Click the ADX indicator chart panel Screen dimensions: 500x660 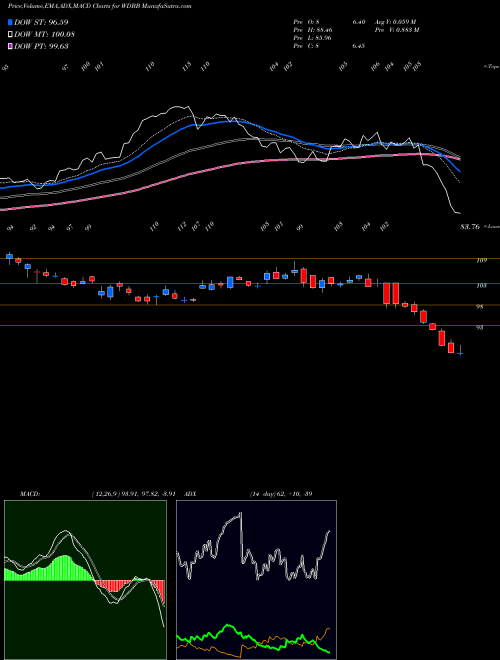click(256, 580)
